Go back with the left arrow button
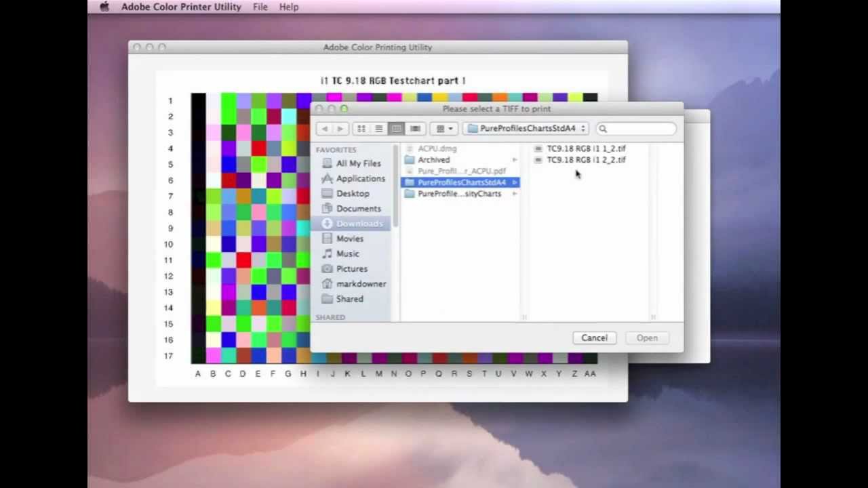This screenshot has height=488, width=868. pyautogui.click(x=324, y=129)
